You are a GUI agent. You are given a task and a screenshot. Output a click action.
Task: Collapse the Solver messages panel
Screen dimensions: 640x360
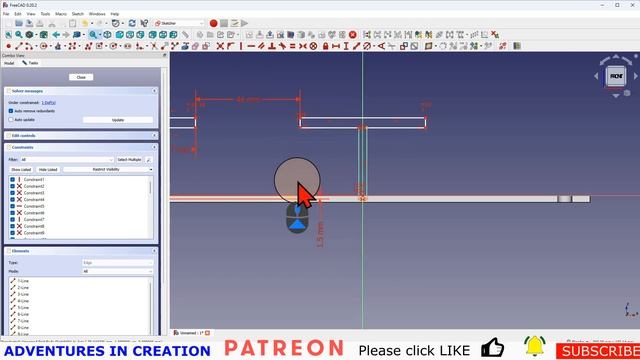point(154,91)
